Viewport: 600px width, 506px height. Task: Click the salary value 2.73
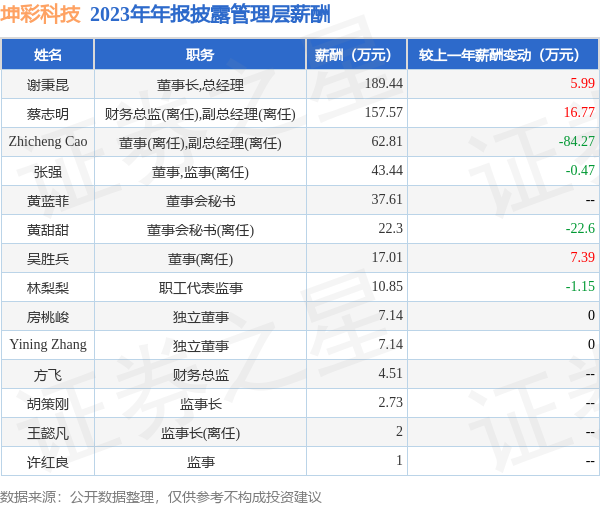pos(390,403)
